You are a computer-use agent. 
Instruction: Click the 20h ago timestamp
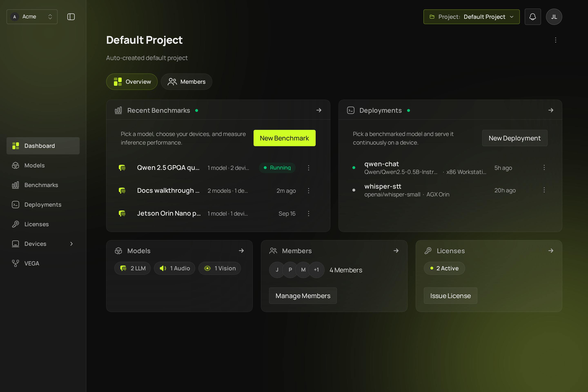pos(505,190)
